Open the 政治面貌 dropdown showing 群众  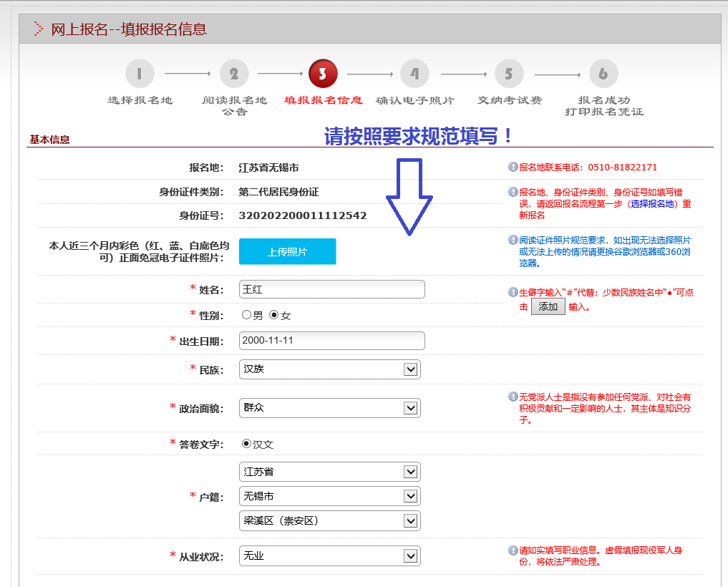pyautogui.click(x=330, y=408)
